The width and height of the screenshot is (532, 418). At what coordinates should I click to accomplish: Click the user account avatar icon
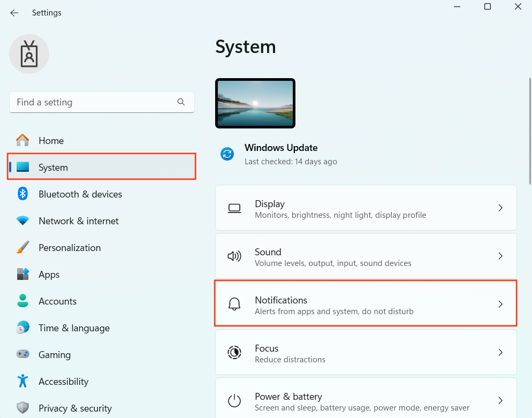coord(29,54)
